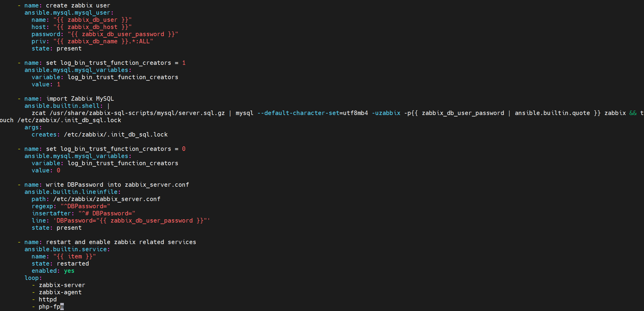Click the 'creates: /etc/zabbix/.init_db_sql.lock' line
This screenshot has width=644, height=311.
point(100,134)
